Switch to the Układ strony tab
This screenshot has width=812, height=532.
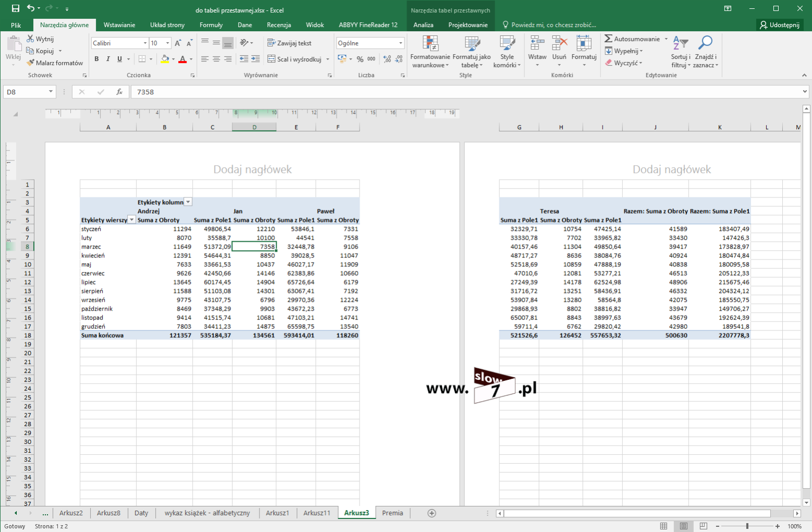[167, 25]
